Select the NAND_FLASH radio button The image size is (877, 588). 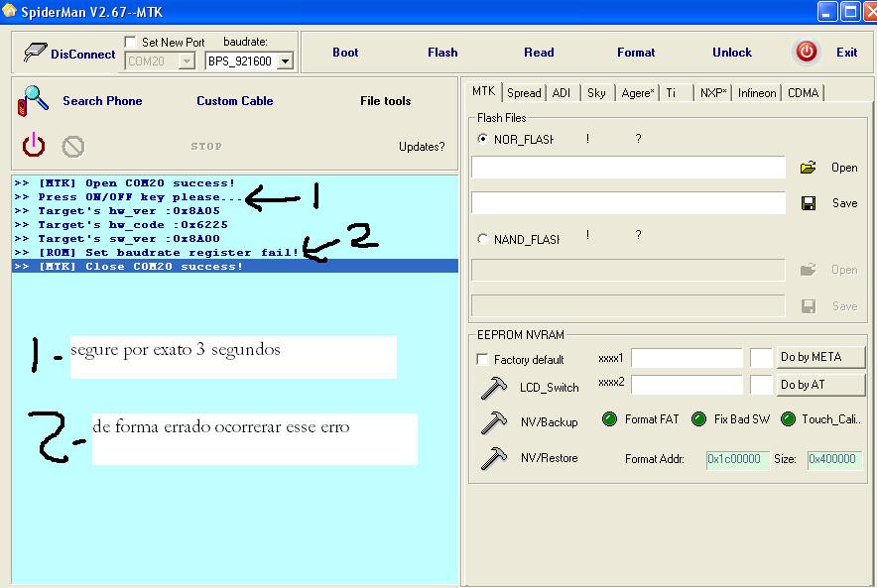[482, 239]
